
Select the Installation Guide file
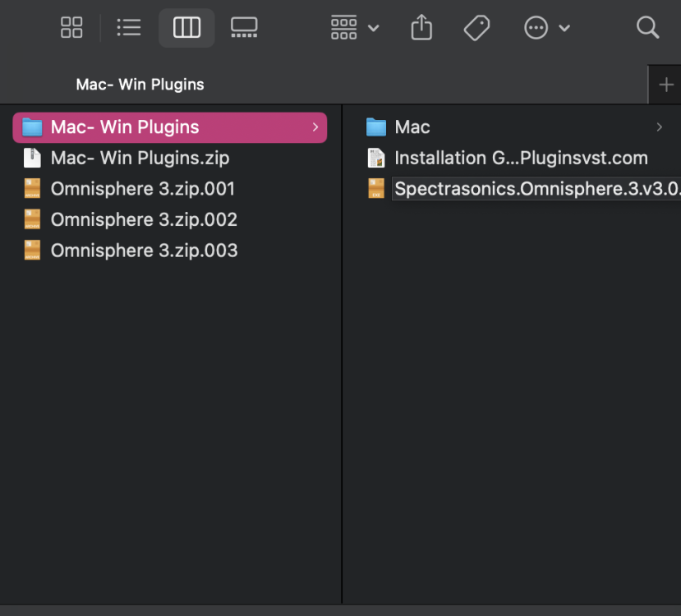click(522, 158)
